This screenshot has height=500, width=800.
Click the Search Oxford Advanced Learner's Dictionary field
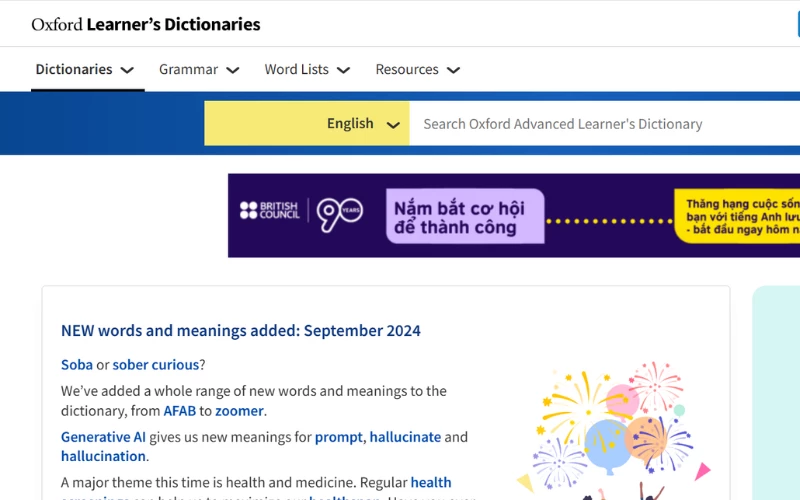[x=605, y=123]
